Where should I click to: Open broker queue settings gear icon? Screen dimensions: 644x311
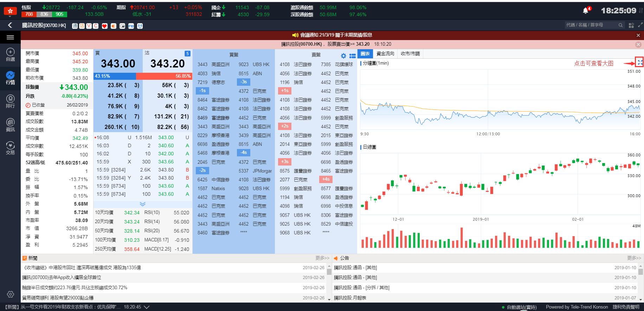(x=343, y=56)
